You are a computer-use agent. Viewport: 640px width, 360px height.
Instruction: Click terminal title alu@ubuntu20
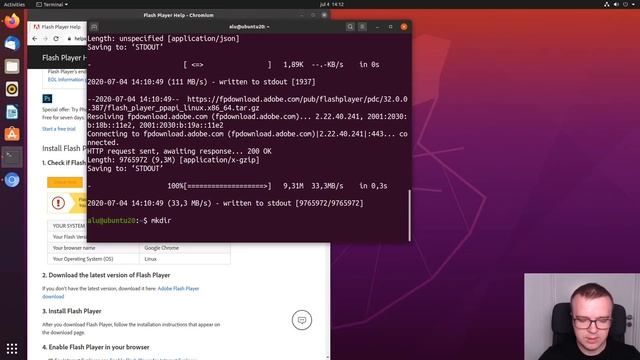[249, 27]
